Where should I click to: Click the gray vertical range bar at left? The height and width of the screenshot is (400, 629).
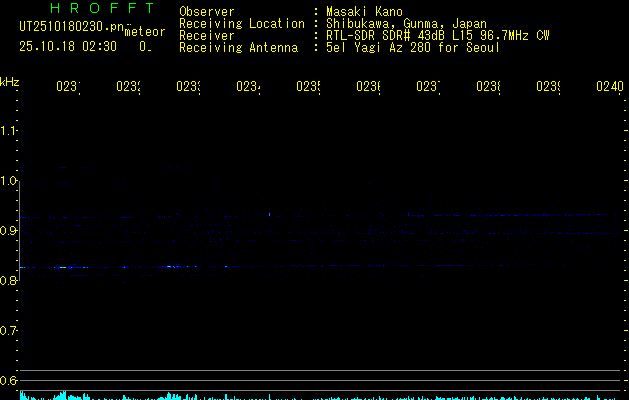click(x=20, y=231)
